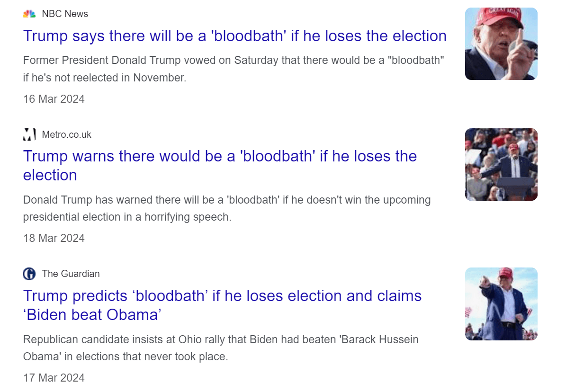Click second line of Guardian headline

[x=93, y=314]
